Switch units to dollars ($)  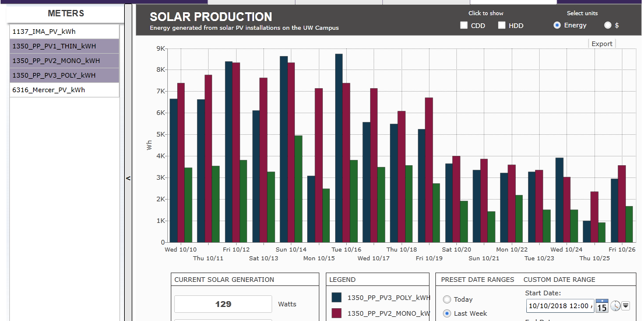pos(608,25)
